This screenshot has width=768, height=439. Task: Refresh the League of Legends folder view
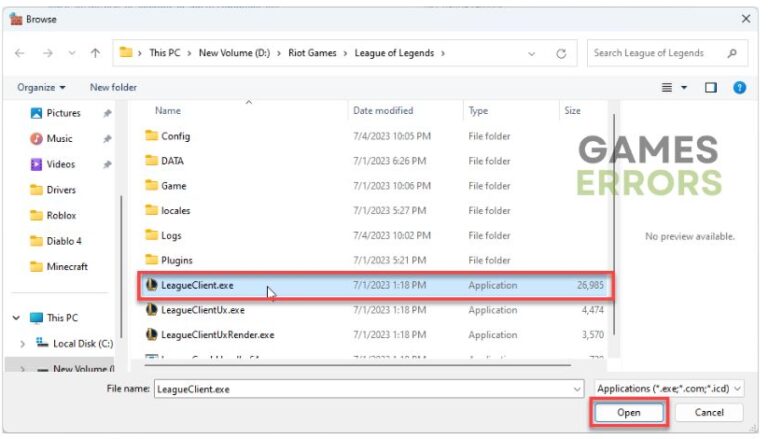pyautogui.click(x=561, y=53)
